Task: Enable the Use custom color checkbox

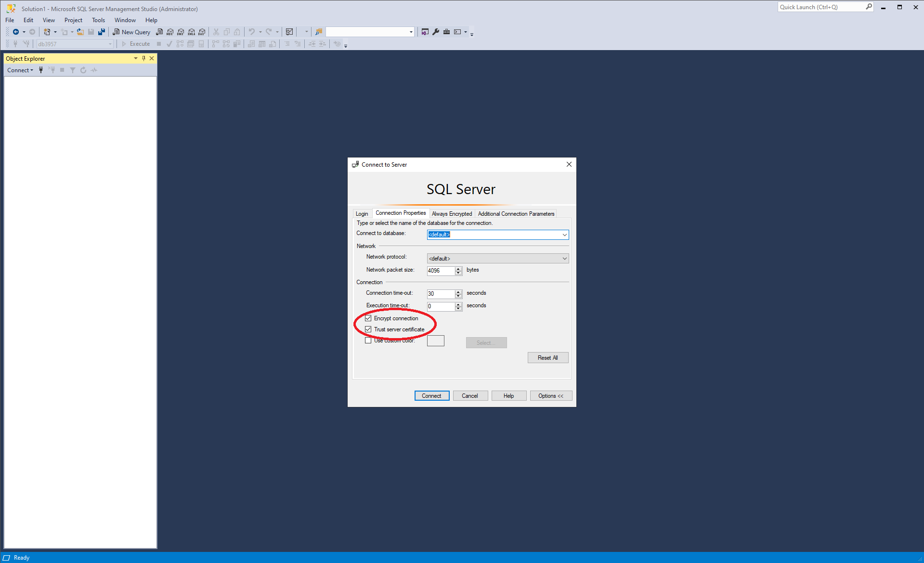Action: pos(368,340)
